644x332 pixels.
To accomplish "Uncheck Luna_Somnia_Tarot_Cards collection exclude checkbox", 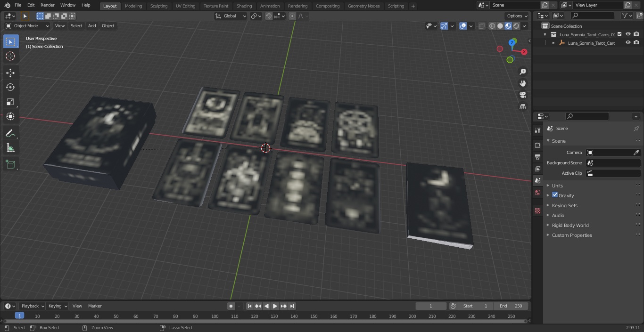I will tap(619, 34).
